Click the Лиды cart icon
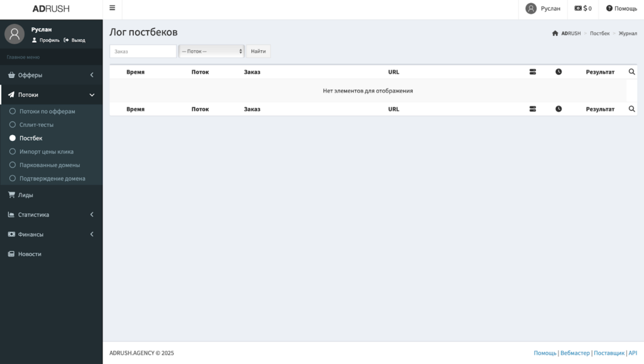644x364 pixels. click(x=11, y=195)
